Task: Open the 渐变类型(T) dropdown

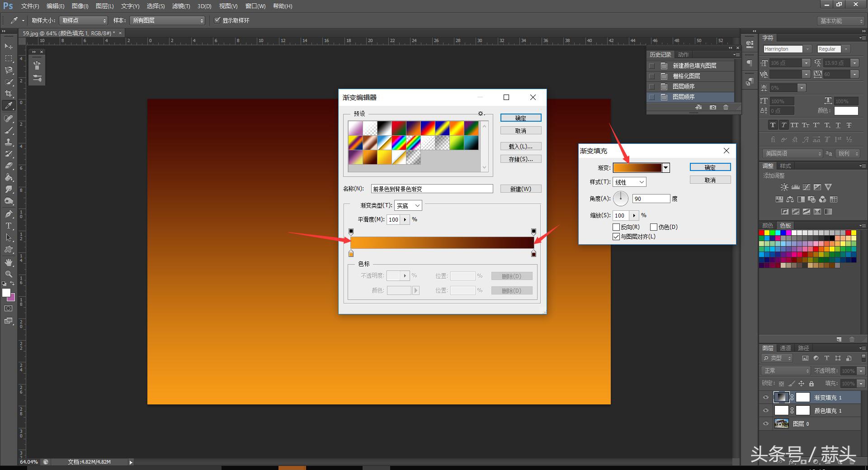Action: tap(408, 206)
